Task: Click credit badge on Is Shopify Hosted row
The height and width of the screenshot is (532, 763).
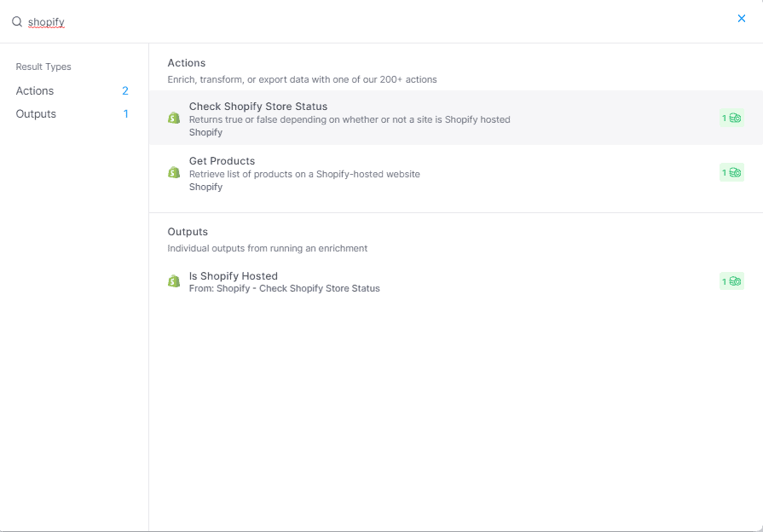Action: (731, 281)
